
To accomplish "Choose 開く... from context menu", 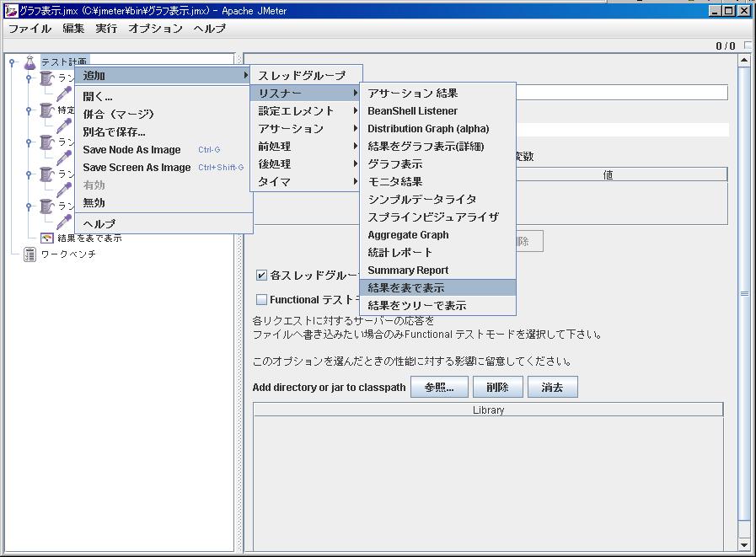I will pos(164,96).
